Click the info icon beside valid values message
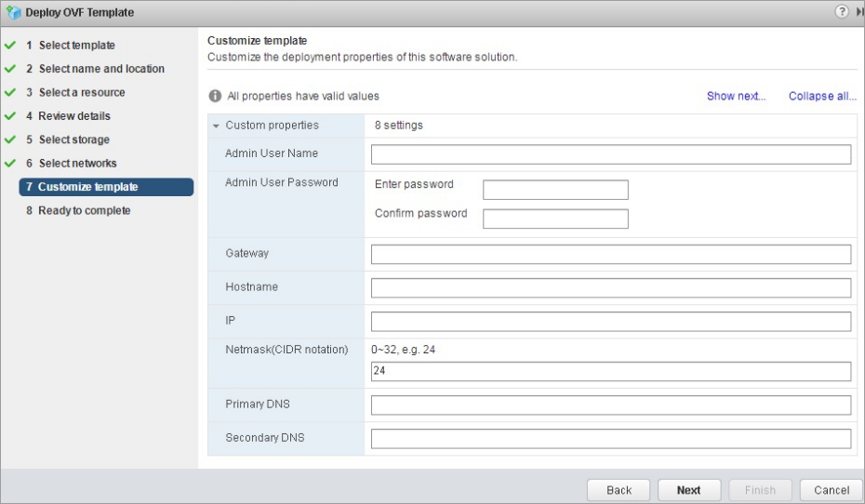865x504 pixels. click(x=215, y=96)
